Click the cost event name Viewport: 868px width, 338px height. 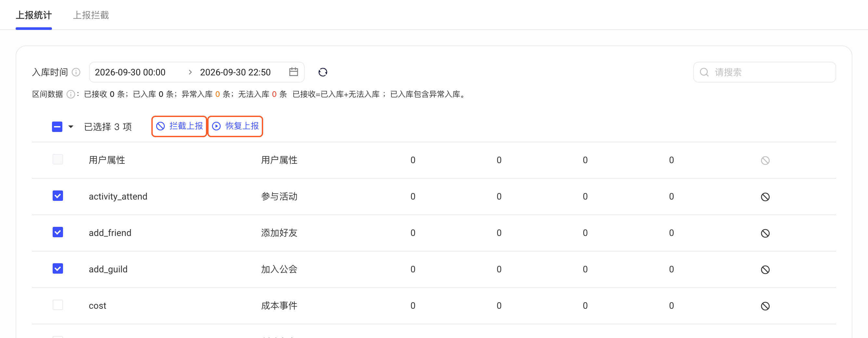97,305
